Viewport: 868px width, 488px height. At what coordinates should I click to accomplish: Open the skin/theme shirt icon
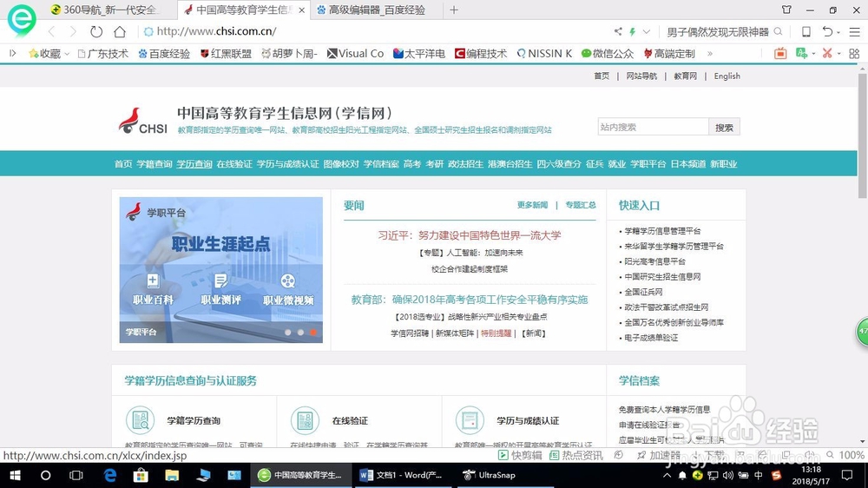click(x=786, y=10)
